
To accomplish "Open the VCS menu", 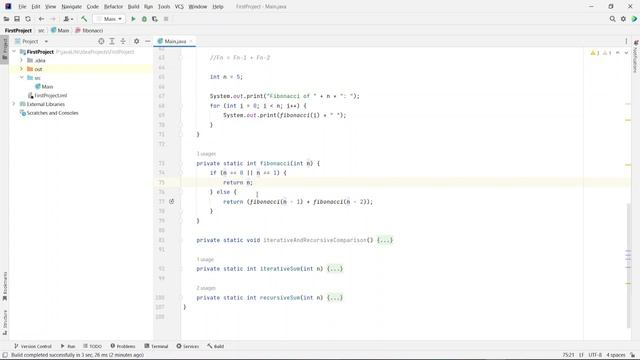I will (179, 7).
